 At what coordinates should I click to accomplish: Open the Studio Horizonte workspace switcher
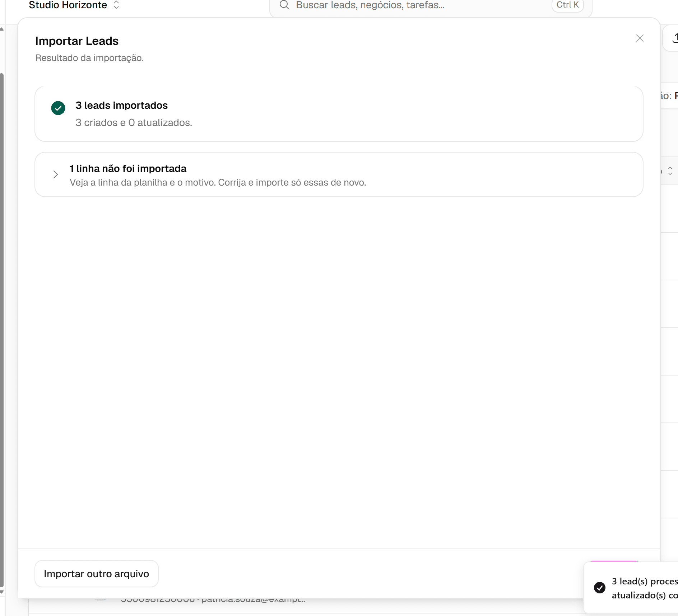click(74, 5)
